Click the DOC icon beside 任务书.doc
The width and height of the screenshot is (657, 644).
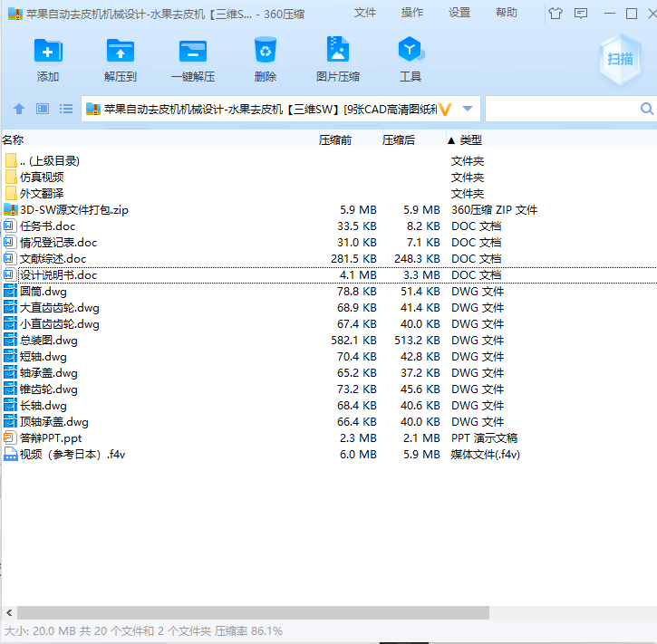pyautogui.click(x=10, y=226)
